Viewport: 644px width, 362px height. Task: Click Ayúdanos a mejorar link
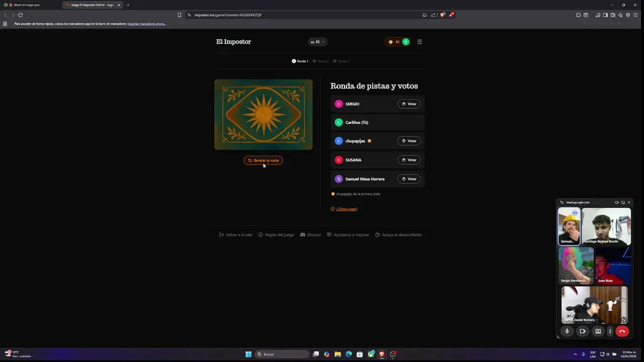click(348, 235)
